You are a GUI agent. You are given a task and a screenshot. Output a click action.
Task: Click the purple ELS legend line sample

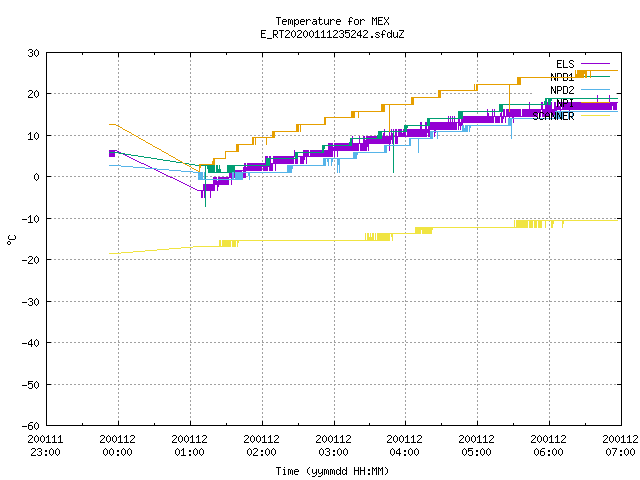(595, 64)
